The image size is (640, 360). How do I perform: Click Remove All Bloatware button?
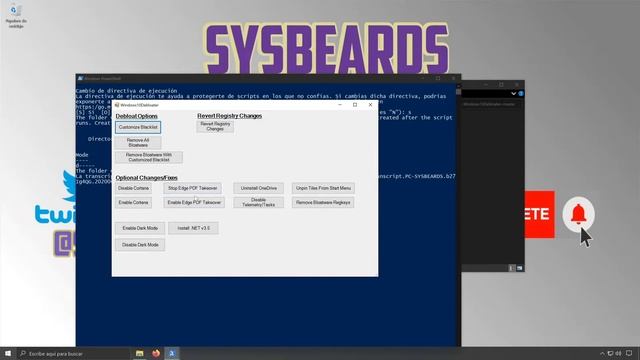(x=138, y=142)
